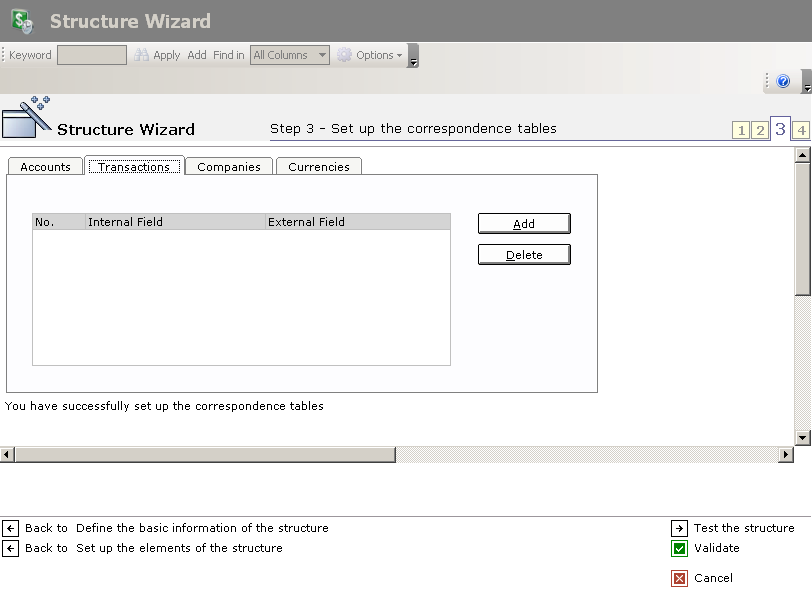Switch to the Accounts tab
812x601 pixels.
pos(45,167)
